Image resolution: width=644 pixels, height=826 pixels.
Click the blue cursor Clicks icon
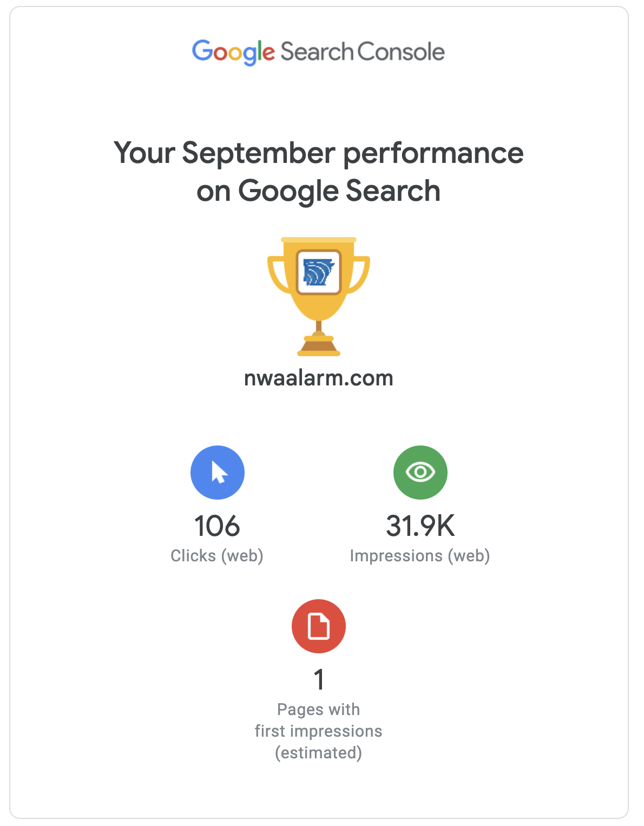tap(217, 472)
